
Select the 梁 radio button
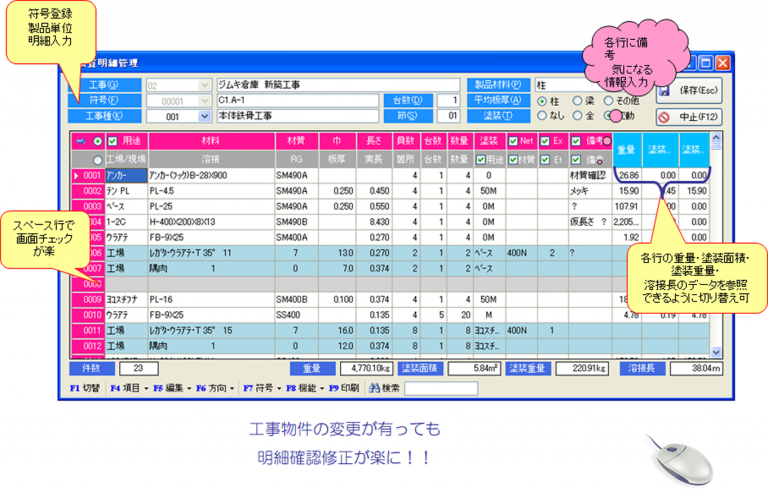[x=577, y=101]
